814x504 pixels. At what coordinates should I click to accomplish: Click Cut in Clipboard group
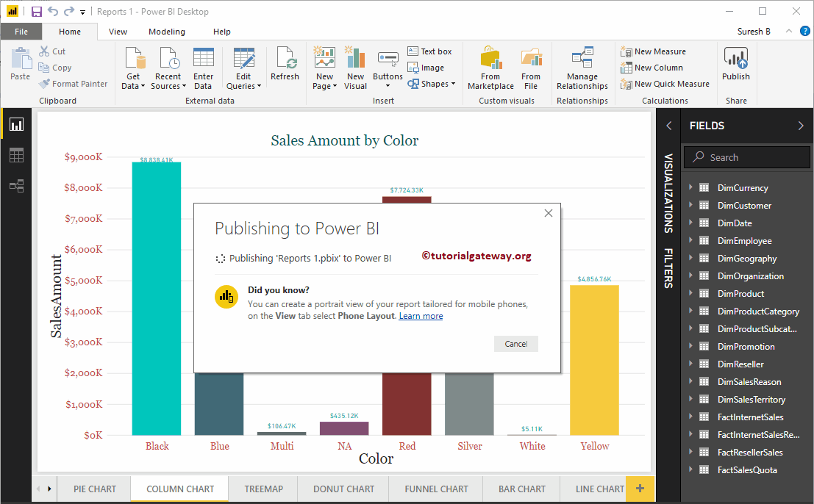[x=52, y=51]
